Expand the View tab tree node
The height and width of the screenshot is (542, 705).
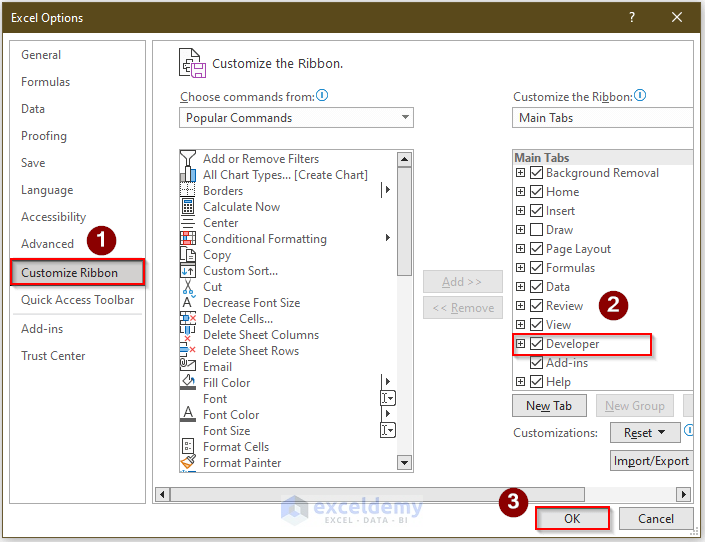(x=520, y=324)
